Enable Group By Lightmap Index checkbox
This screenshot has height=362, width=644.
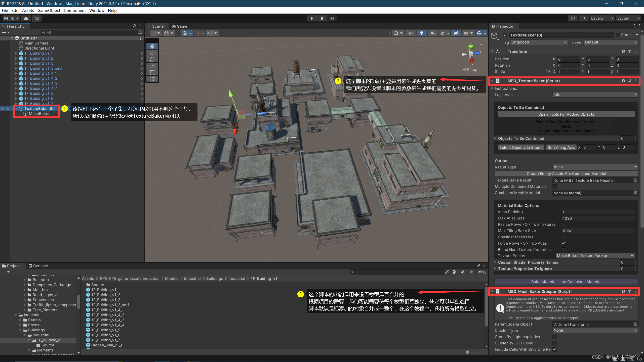554,337
